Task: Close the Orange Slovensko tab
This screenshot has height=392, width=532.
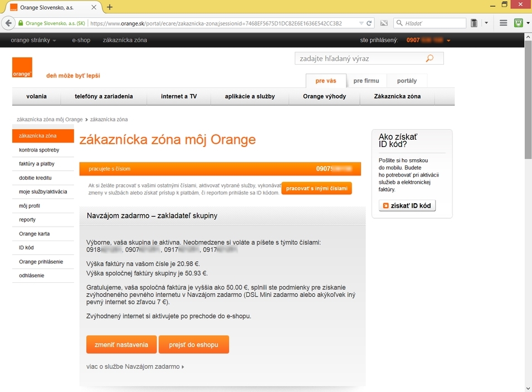Action: point(94,7)
